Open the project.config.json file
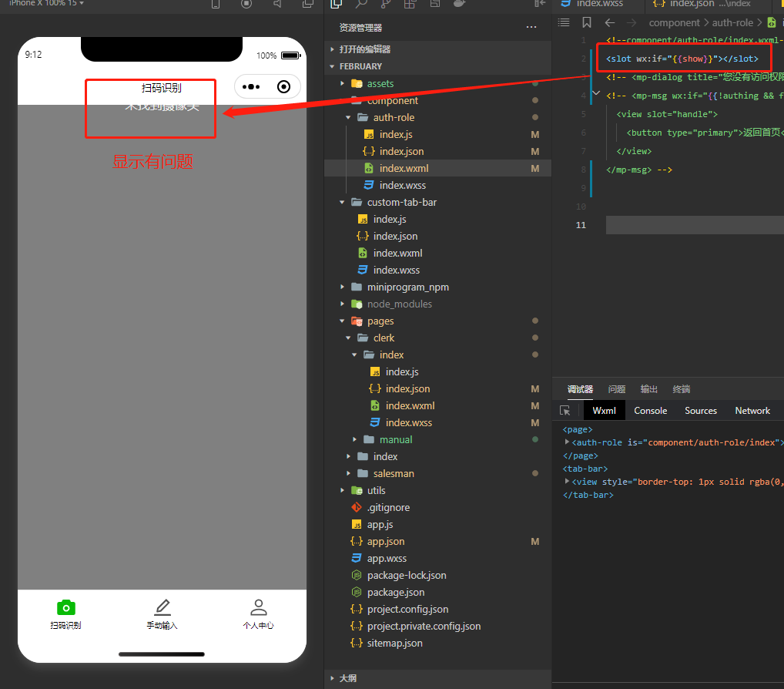This screenshot has height=689, width=784. tap(407, 609)
